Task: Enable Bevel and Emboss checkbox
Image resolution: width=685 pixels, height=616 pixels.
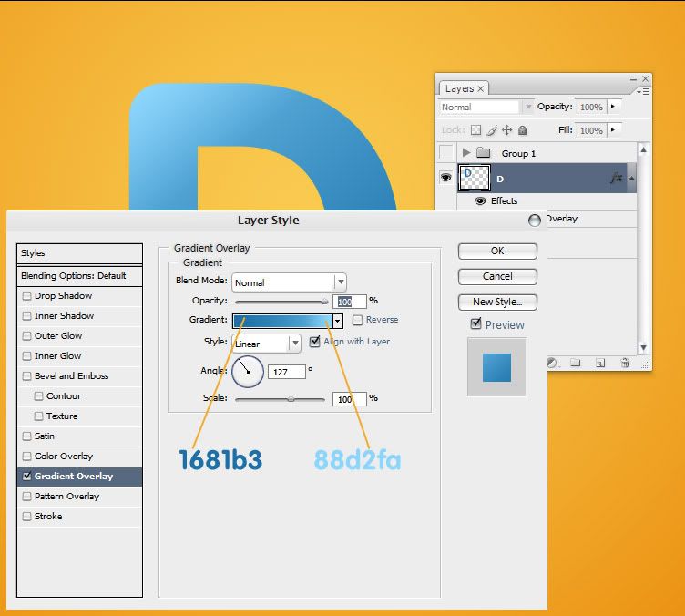Action: coord(26,376)
